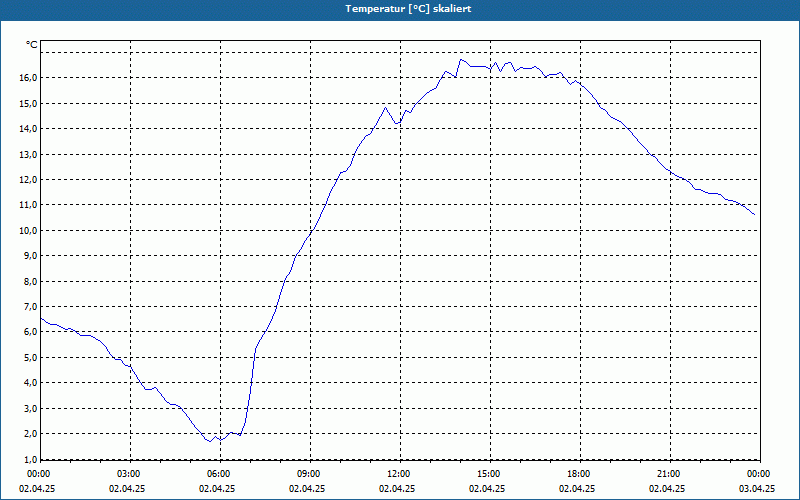
Task: Click the 10,0 y-axis label
Action: (28, 231)
